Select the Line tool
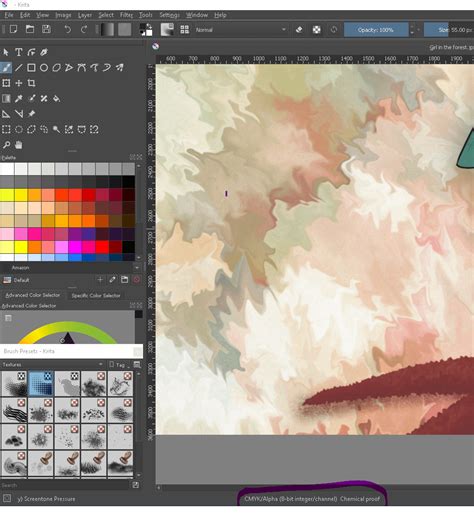This screenshot has height=525, width=474. point(19,68)
